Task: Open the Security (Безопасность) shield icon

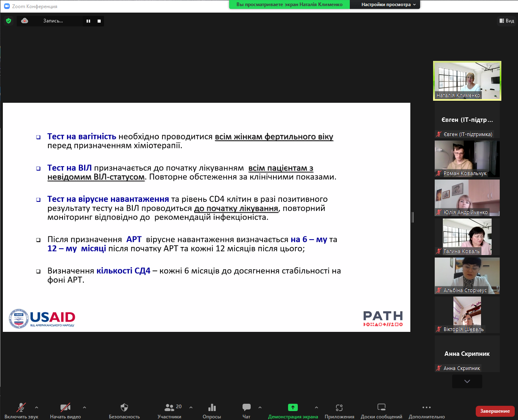Action: (x=124, y=407)
